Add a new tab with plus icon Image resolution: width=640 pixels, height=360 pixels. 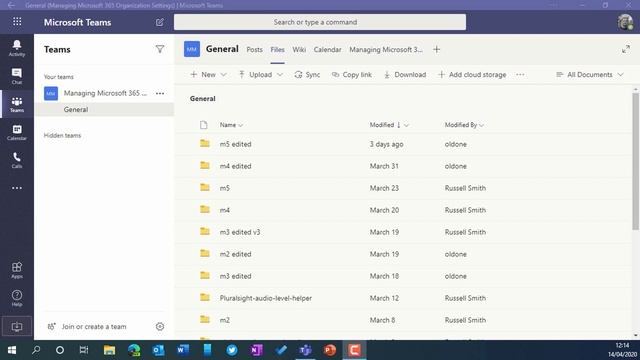click(x=436, y=49)
